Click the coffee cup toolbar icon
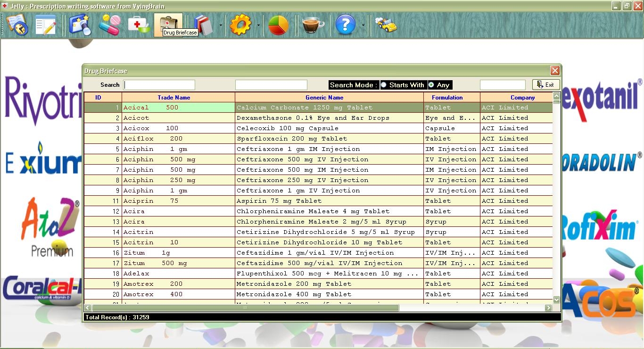 (x=313, y=25)
